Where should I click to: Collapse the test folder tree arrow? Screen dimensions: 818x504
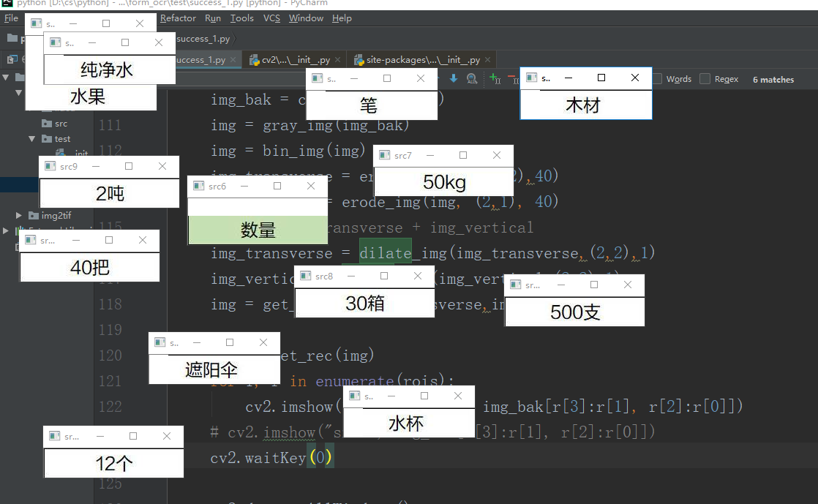point(31,139)
